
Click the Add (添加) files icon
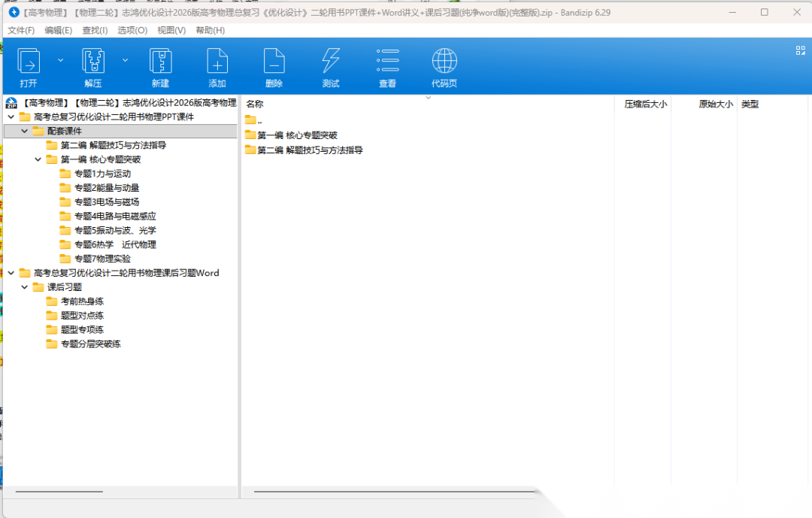pyautogui.click(x=217, y=62)
